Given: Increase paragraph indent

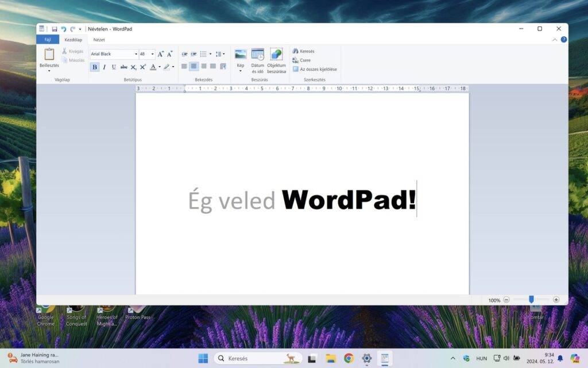Looking at the screenshot, I should [x=194, y=55].
